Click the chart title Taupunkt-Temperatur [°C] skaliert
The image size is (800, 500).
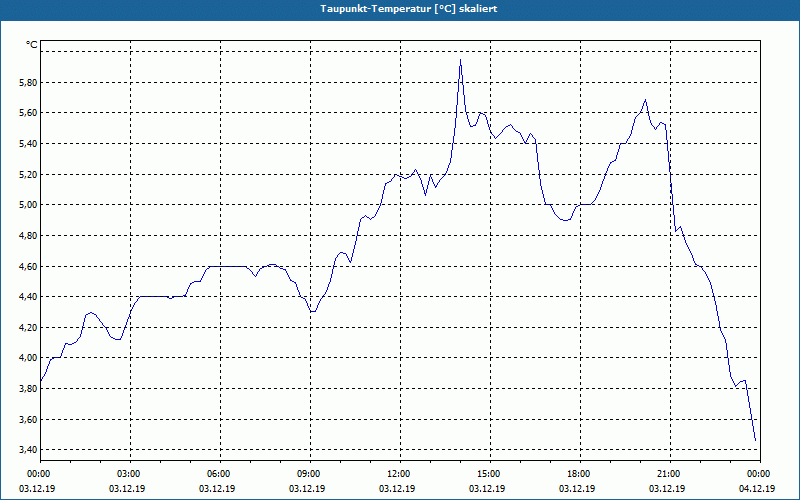[x=409, y=9]
